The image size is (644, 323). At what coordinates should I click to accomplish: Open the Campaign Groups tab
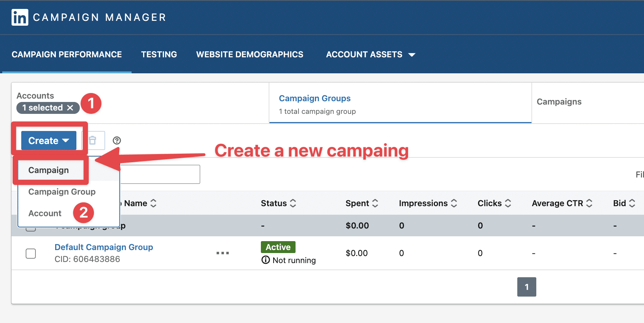(400, 103)
